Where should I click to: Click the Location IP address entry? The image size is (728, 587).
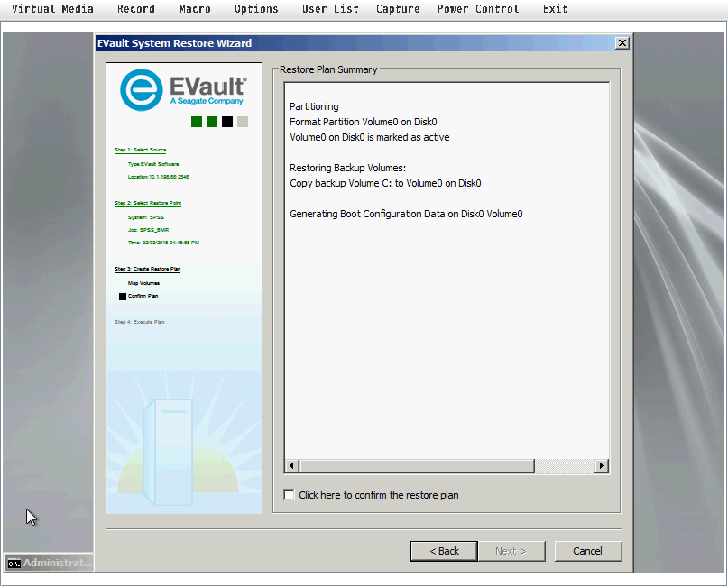click(159, 177)
